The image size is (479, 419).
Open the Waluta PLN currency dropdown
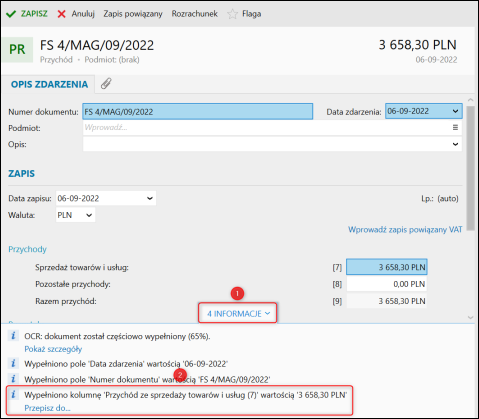click(x=89, y=215)
